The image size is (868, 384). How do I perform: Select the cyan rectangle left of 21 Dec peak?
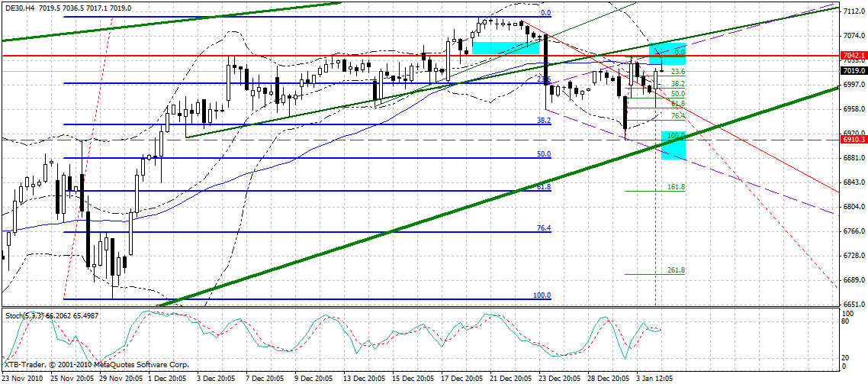click(x=505, y=47)
